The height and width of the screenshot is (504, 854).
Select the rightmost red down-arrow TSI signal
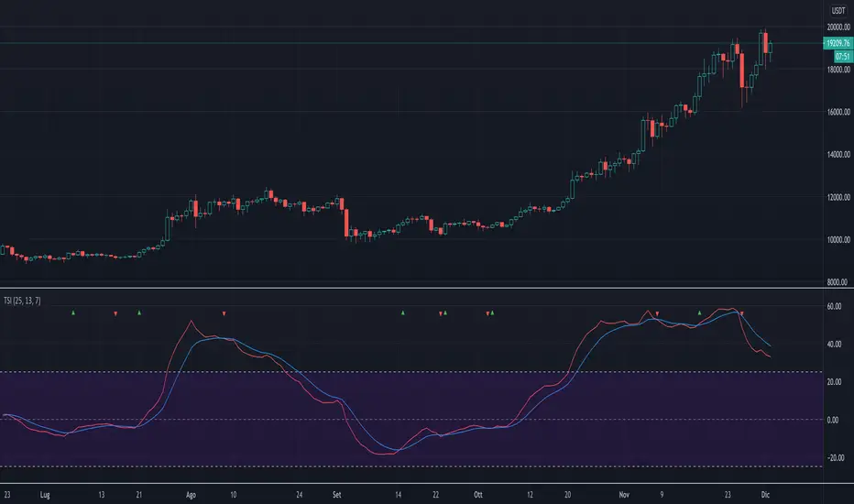pos(742,313)
